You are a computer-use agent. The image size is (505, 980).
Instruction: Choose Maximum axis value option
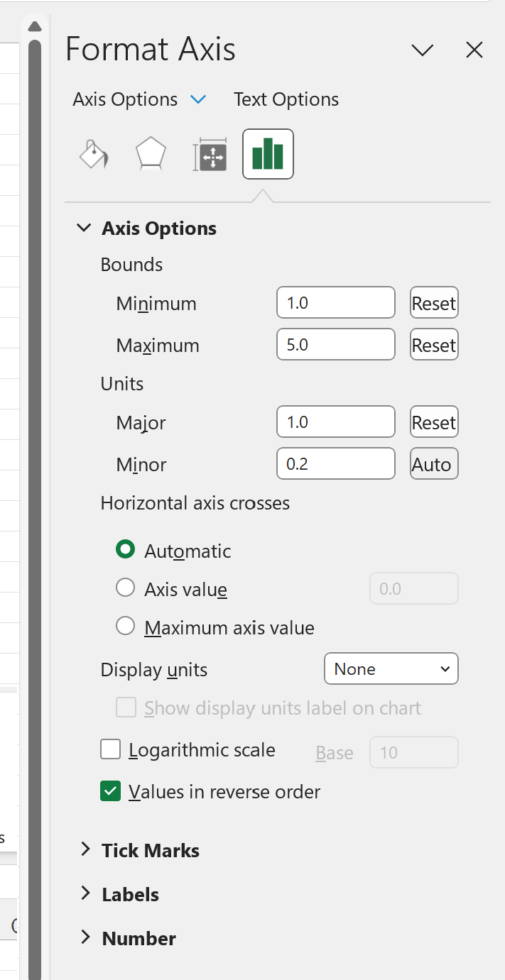coord(125,625)
